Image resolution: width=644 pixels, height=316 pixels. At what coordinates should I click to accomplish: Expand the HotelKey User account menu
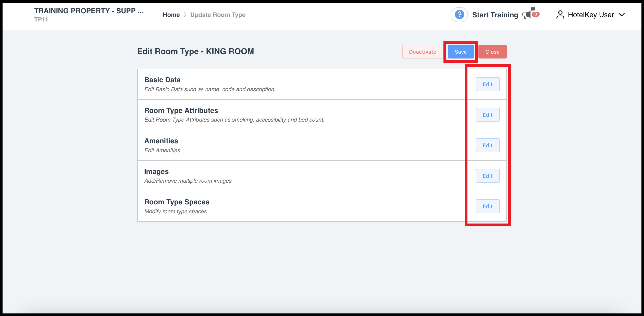591,15
